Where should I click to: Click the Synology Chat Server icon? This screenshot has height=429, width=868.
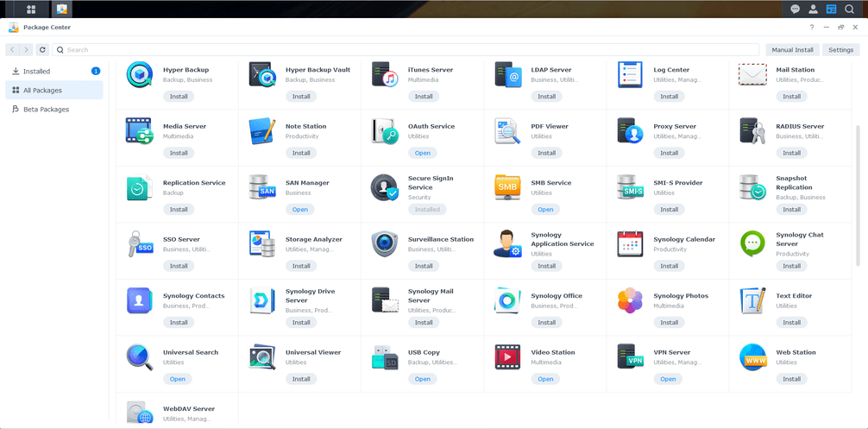click(753, 244)
